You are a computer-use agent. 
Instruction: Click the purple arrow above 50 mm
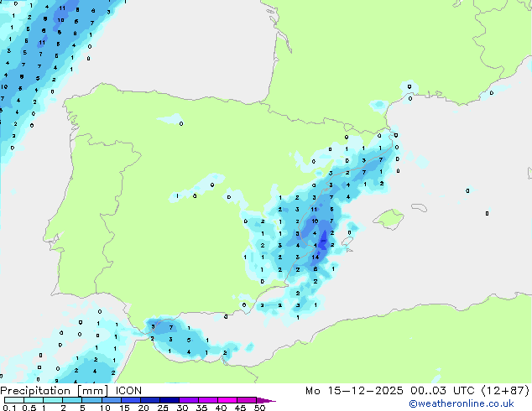click(266, 400)
